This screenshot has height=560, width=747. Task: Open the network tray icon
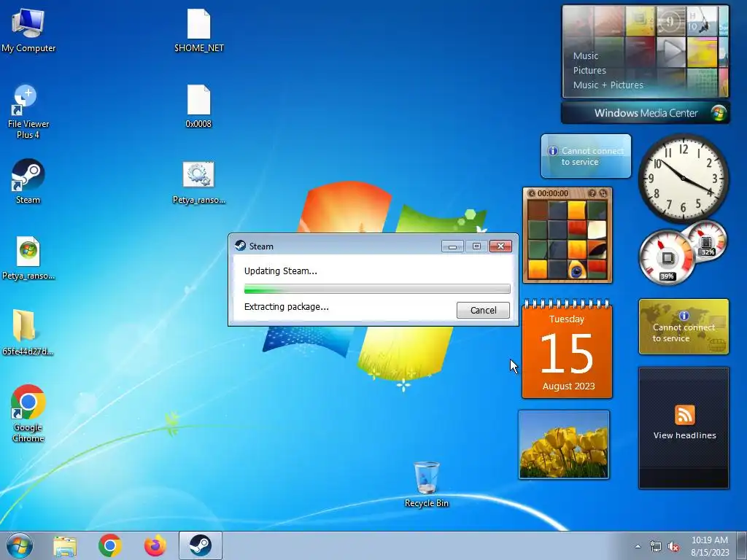pyautogui.click(x=656, y=547)
